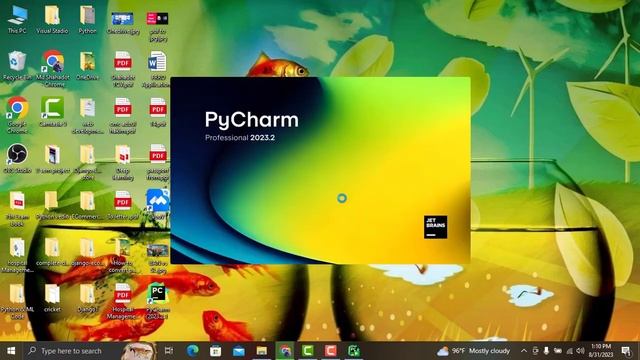Open Task View from the taskbar
The height and width of the screenshot is (360, 640).
169,351
